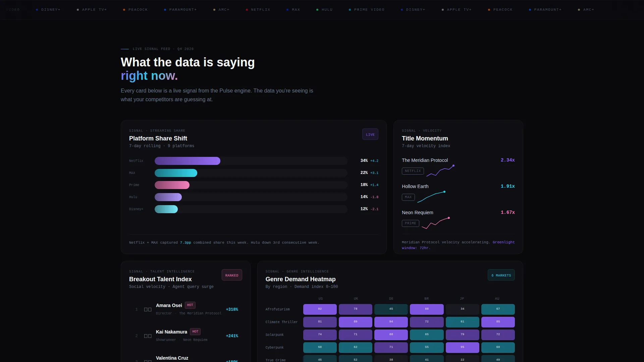This screenshot has width=644, height=362.
Task: Click the Solarpunk JP cell showing 79
Action: [463, 335]
